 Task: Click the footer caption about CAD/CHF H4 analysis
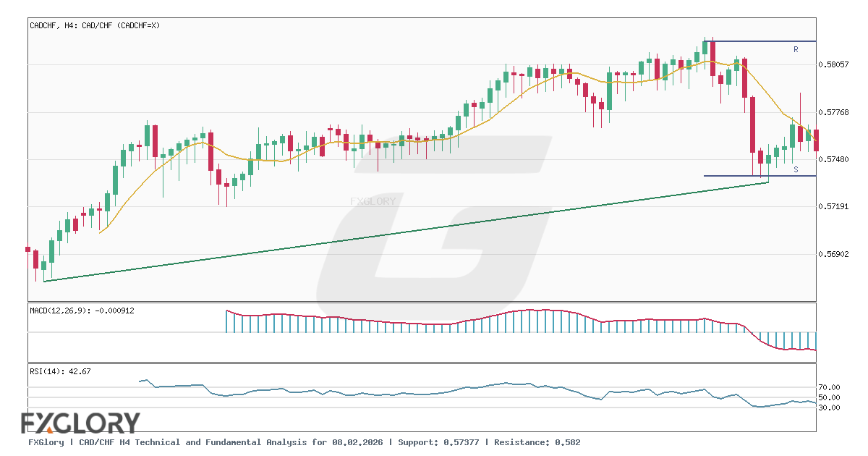point(304,442)
